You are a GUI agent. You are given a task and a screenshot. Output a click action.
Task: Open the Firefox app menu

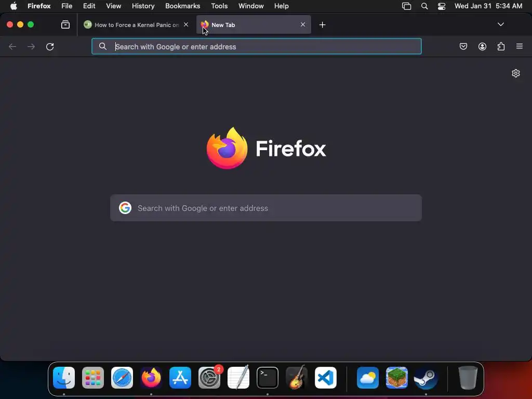point(39,6)
